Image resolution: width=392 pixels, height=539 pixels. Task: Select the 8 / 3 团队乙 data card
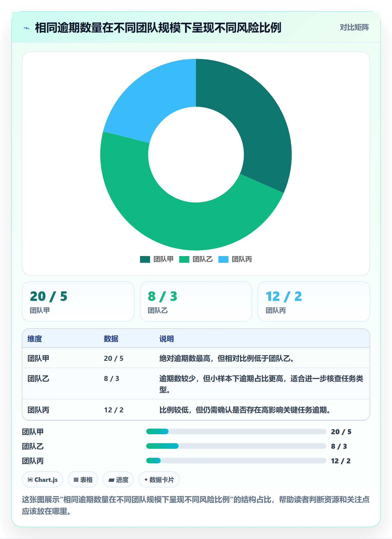point(196,301)
